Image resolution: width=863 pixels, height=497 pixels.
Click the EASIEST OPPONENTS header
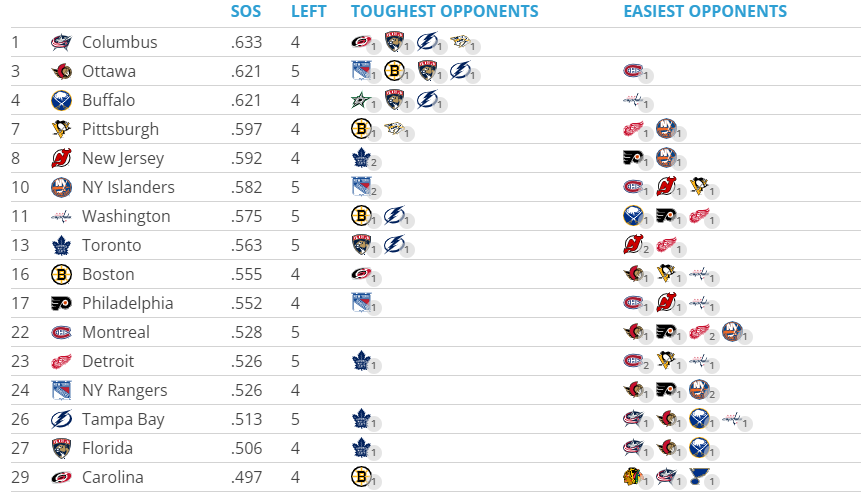[x=705, y=12]
